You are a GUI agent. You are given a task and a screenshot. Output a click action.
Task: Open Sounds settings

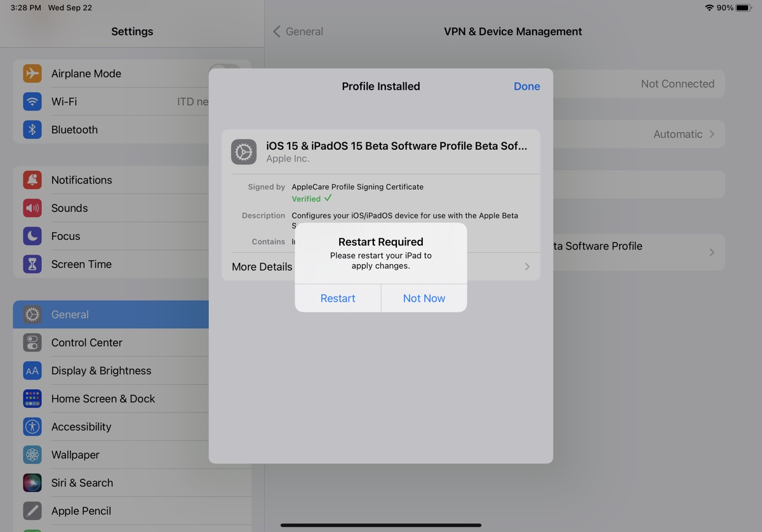coord(132,208)
